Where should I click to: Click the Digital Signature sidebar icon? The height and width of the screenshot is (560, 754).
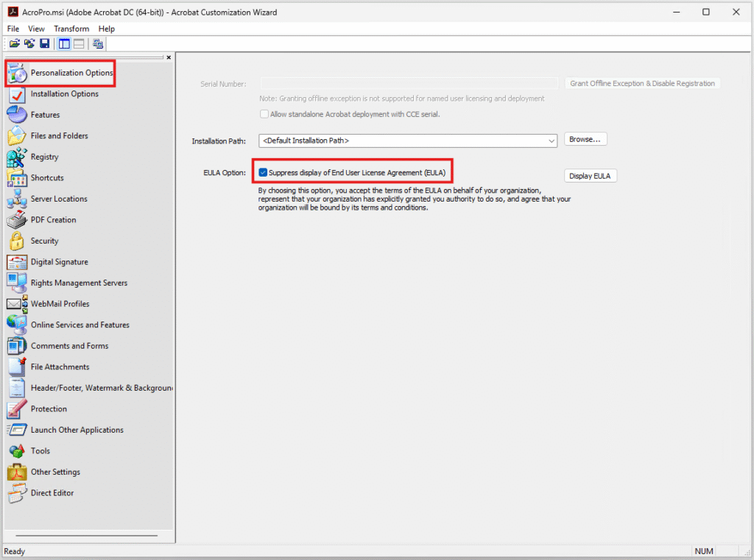[17, 262]
